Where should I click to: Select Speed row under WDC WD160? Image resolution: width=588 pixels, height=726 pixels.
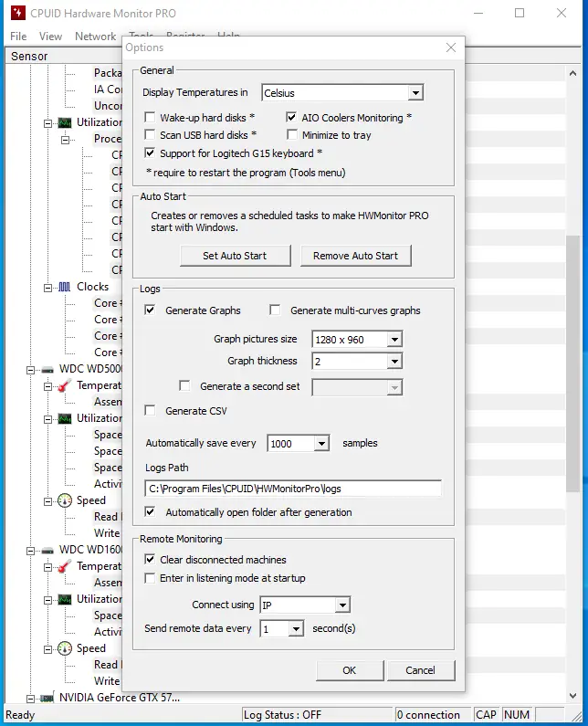(90, 648)
